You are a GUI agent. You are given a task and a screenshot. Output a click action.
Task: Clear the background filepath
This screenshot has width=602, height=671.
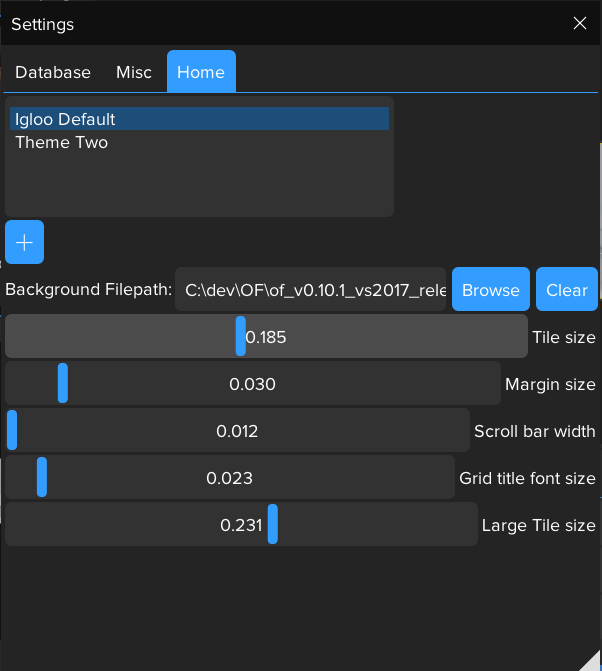coord(566,290)
